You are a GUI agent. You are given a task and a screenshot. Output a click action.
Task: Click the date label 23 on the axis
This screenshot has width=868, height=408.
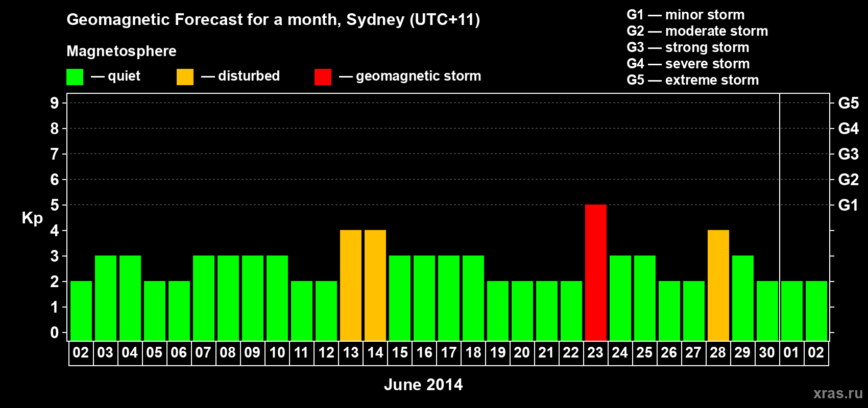point(595,352)
